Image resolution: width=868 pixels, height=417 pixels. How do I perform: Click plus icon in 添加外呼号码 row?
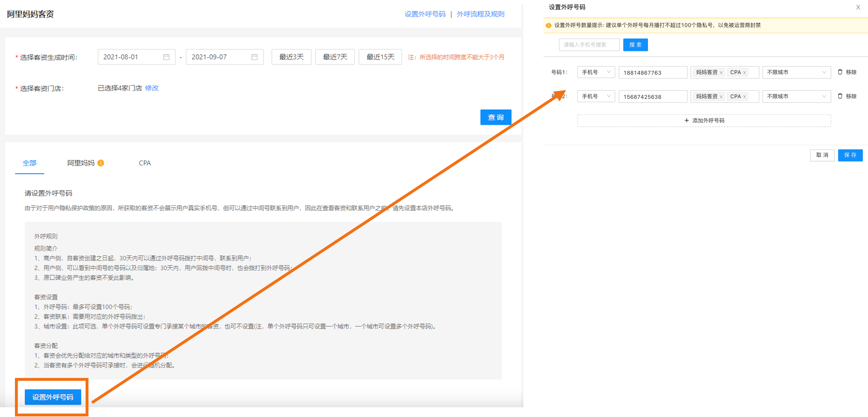[x=686, y=120]
